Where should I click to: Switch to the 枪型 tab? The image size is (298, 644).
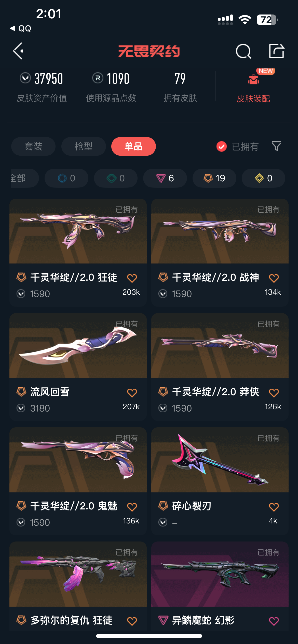click(x=84, y=146)
